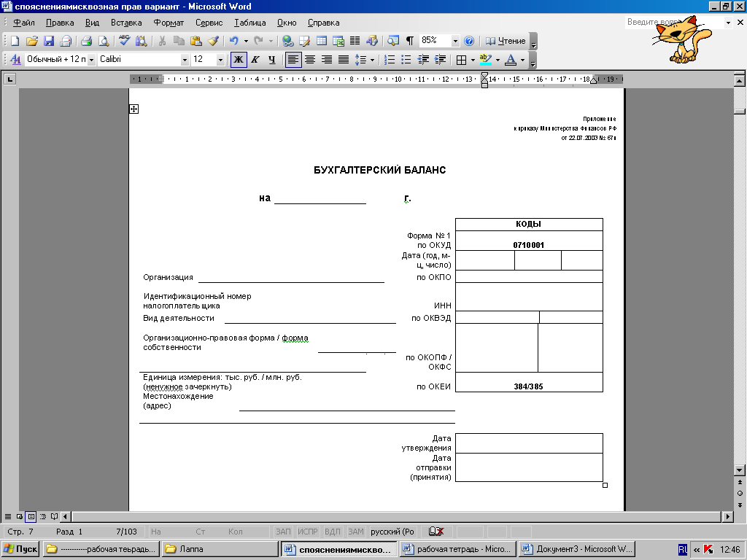Create a new blank document
The height and width of the screenshot is (560, 747).
point(15,42)
